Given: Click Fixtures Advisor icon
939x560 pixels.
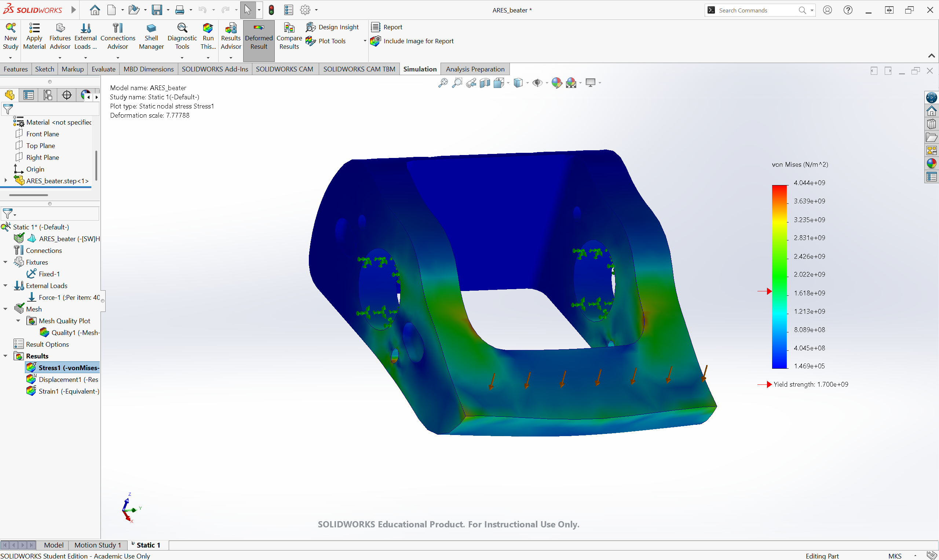Looking at the screenshot, I should coord(60,36).
